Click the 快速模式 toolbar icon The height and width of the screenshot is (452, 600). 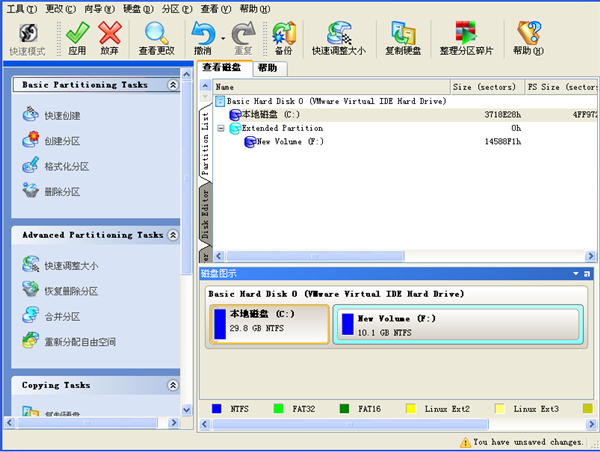pos(28,38)
